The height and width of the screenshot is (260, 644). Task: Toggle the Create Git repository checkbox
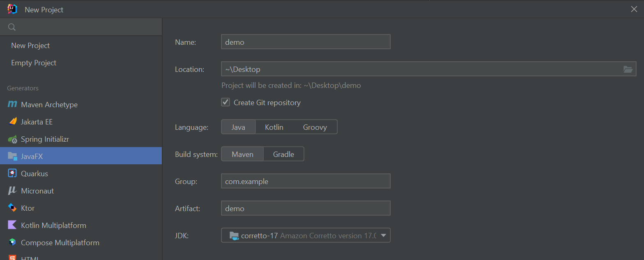[x=225, y=102]
